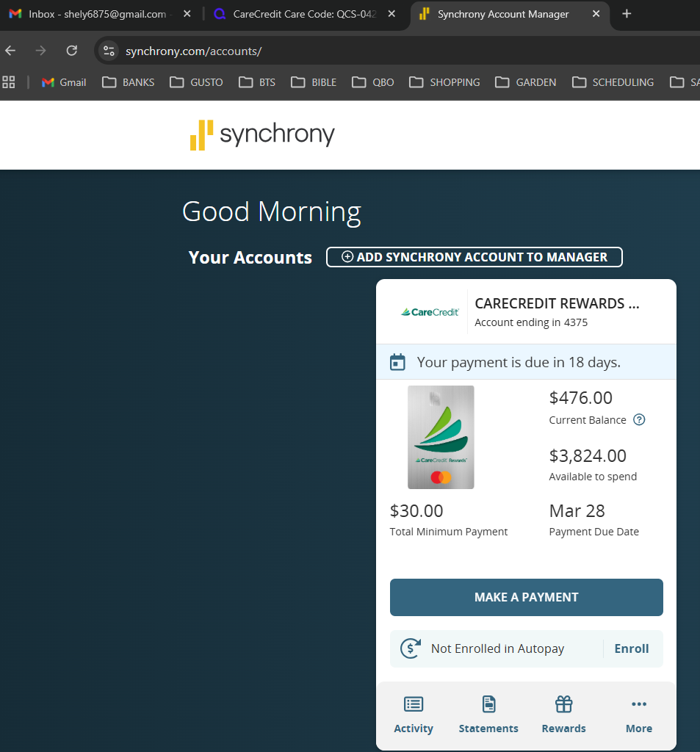Click the $3,824.00 available to spend
Image resolution: width=700 pixels, height=752 pixels.
(588, 455)
